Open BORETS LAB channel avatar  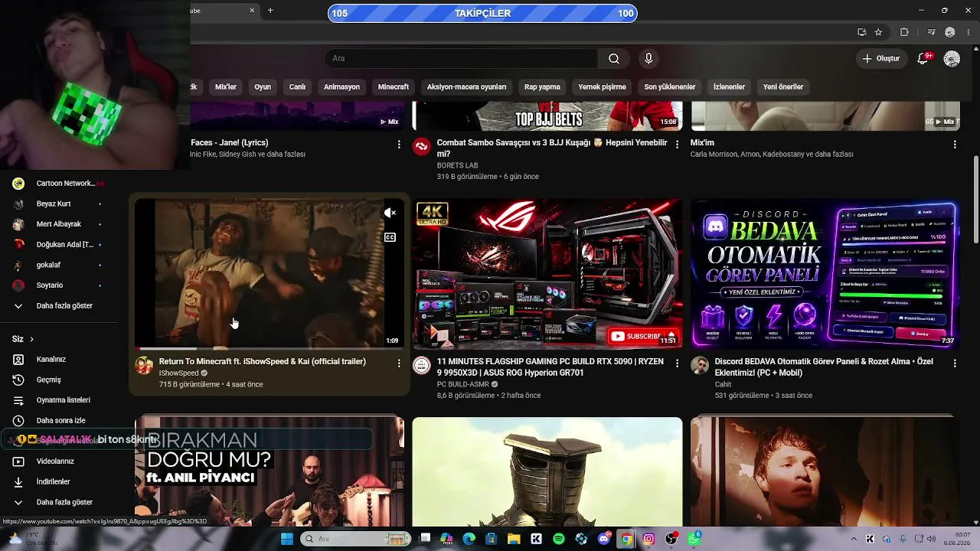coord(422,146)
